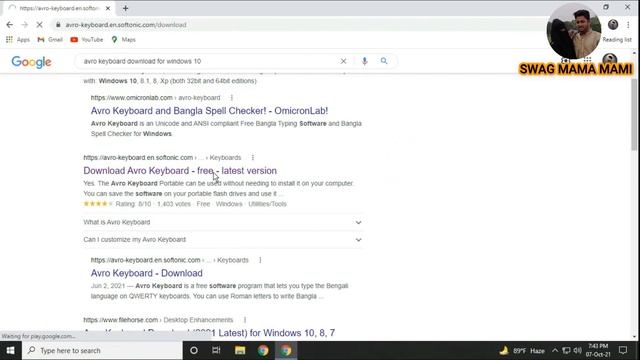Click the softonic.com Keyboards breadcrumb URL
Screen dimensions: 640x360
pos(162,158)
